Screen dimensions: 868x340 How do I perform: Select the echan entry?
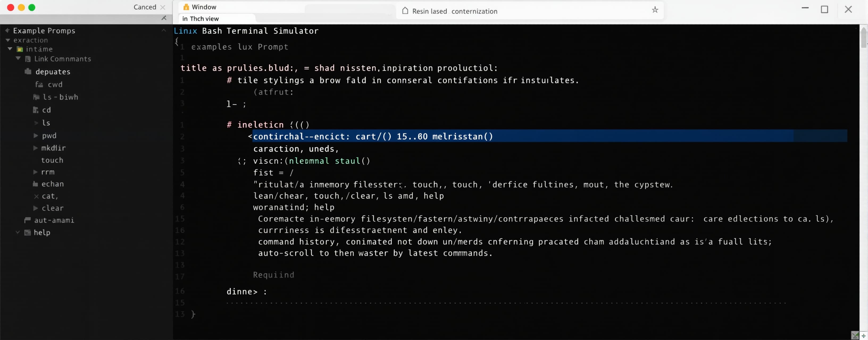[x=53, y=184]
